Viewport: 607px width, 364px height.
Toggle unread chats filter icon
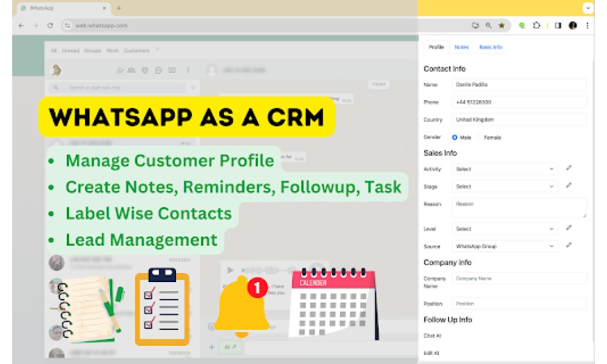point(193,88)
